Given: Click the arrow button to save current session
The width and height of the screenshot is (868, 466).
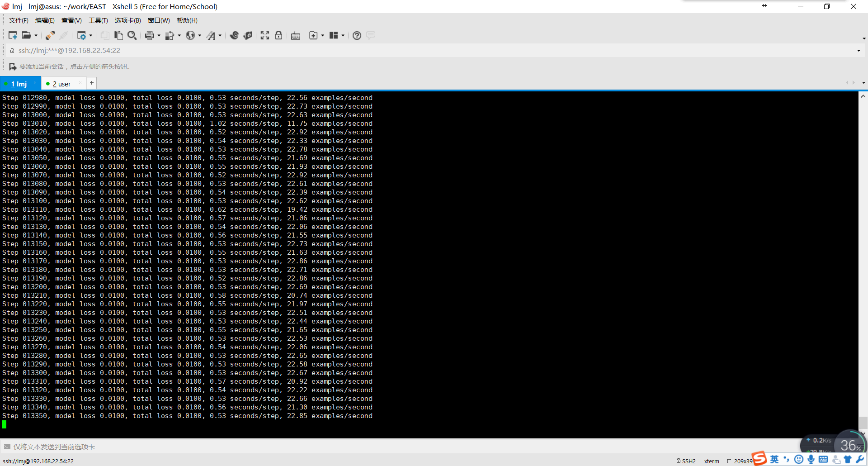Looking at the screenshot, I should 13,66.
